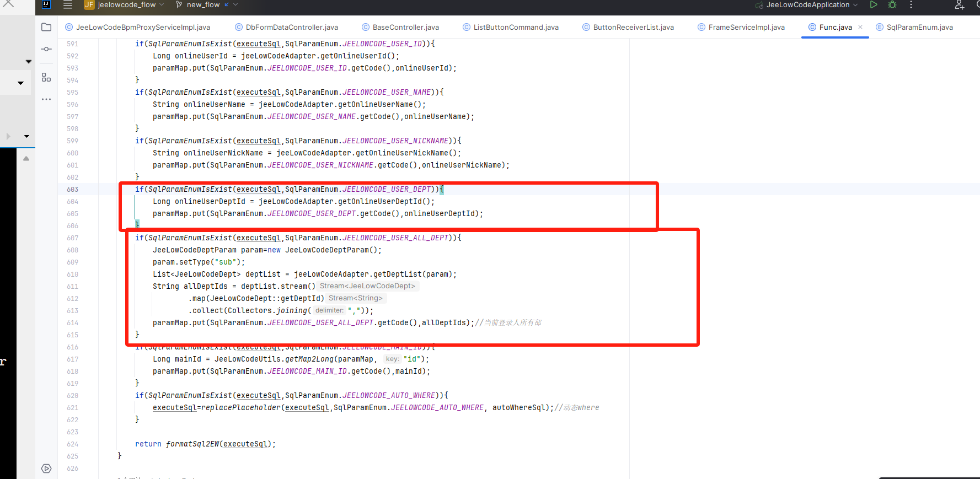
Task: Click JEELOWCODE_AUTO_WHERE on line 620
Action: tap(389, 395)
